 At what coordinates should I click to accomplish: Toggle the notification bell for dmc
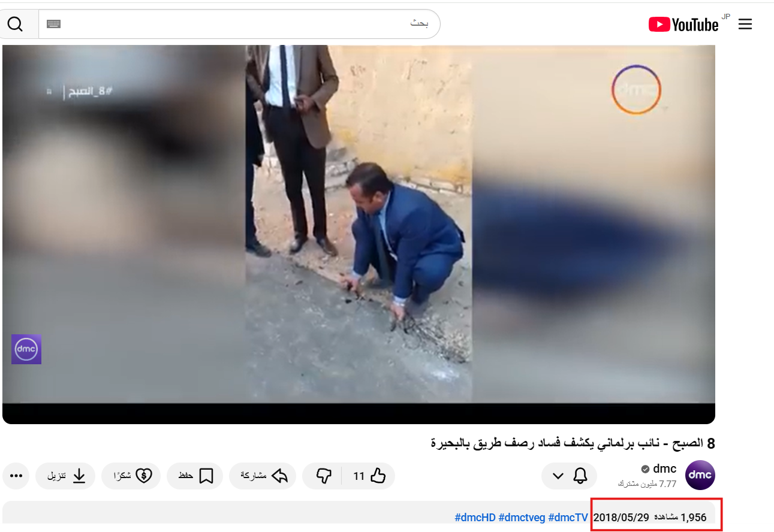click(x=580, y=476)
